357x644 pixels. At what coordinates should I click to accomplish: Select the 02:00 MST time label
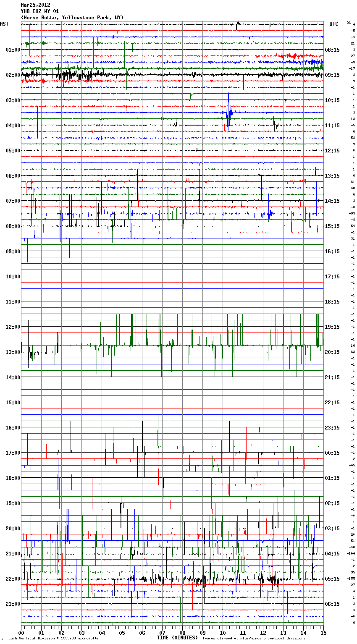(13, 75)
